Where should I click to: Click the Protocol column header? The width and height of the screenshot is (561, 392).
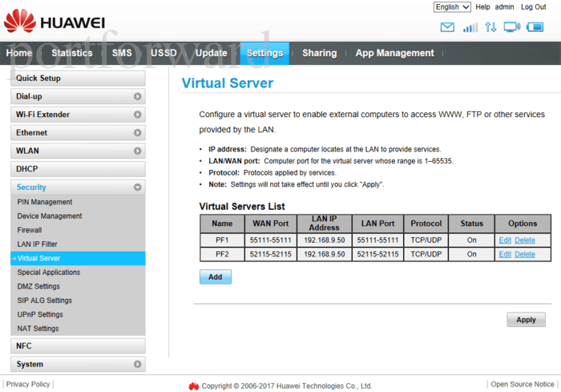click(x=426, y=224)
